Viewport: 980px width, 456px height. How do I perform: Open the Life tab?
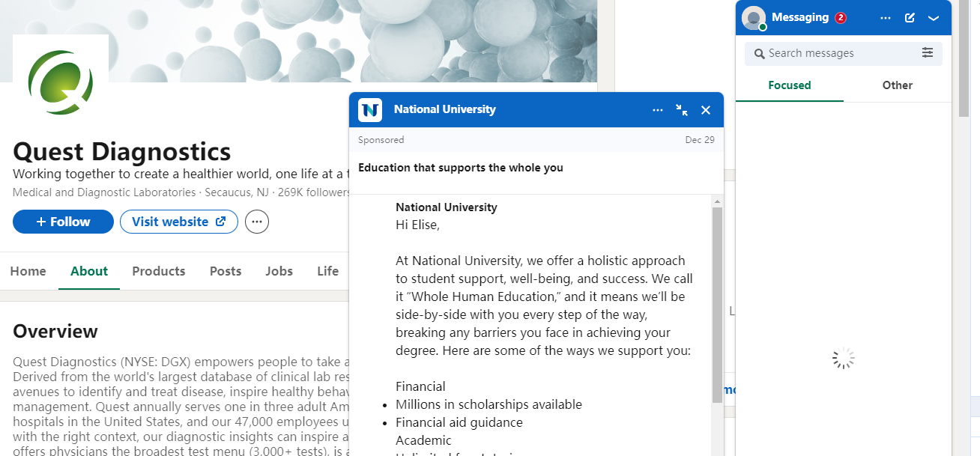coord(327,271)
